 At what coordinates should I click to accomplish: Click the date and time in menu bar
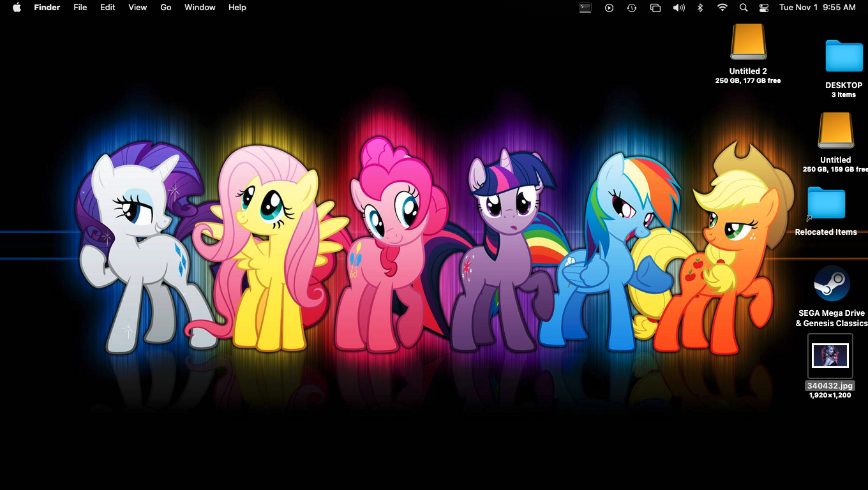point(818,8)
